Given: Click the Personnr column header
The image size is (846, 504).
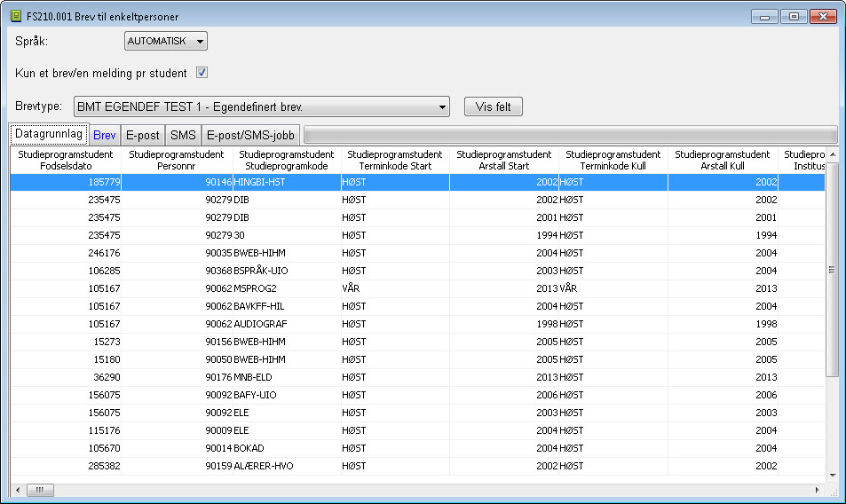Looking at the screenshot, I should [x=177, y=160].
